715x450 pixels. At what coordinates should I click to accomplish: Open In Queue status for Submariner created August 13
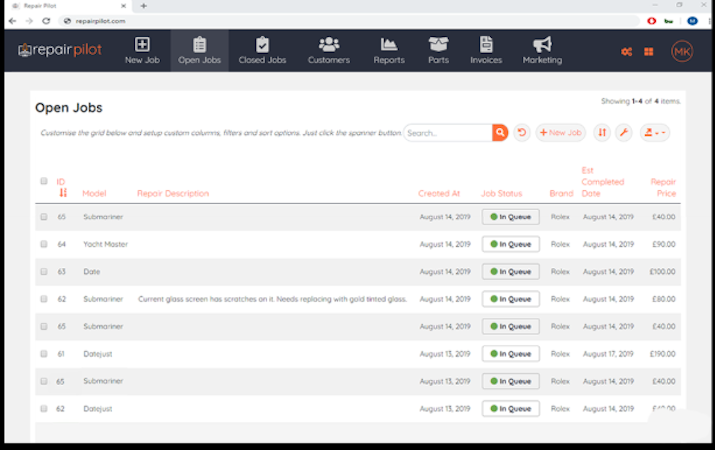click(511, 381)
